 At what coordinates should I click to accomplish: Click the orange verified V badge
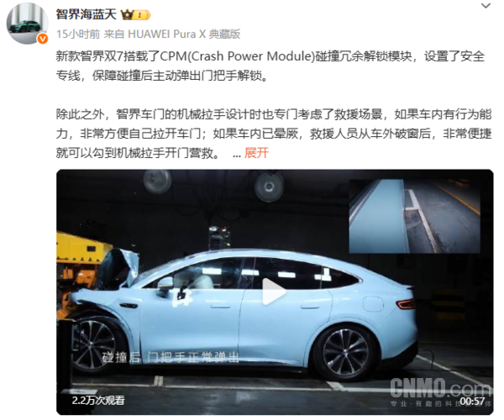click(x=43, y=39)
